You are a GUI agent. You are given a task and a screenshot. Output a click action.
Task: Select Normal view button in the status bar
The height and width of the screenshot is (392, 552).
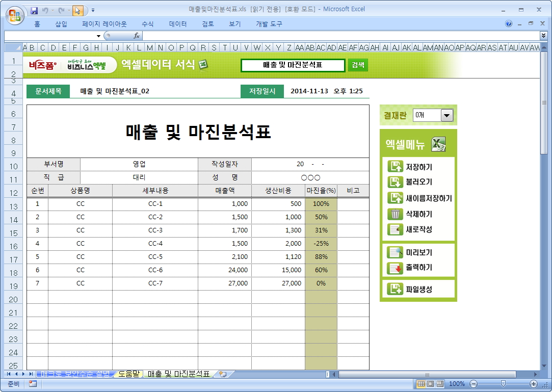(422, 384)
